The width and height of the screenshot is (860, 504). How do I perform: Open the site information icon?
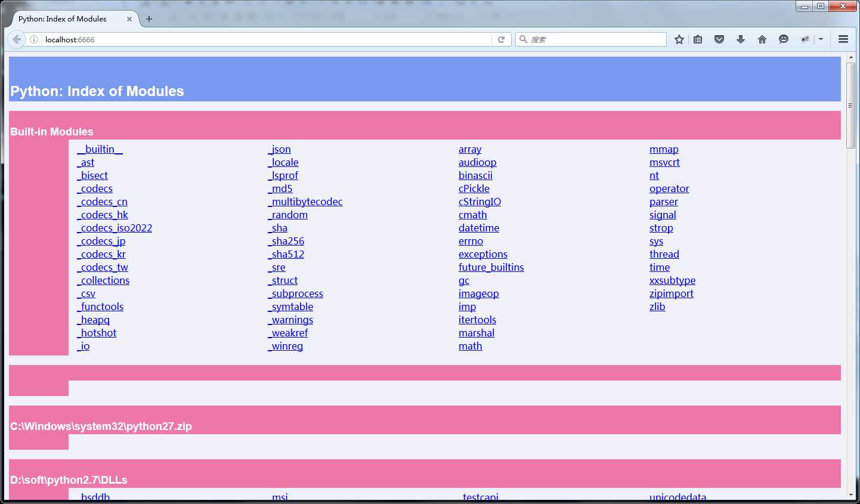pos(34,39)
